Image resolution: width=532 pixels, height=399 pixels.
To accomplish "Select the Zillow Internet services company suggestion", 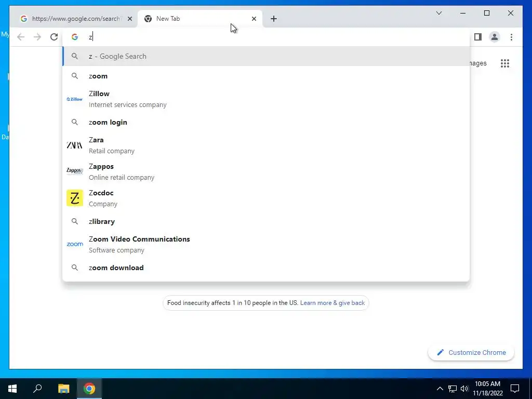I will point(266,99).
